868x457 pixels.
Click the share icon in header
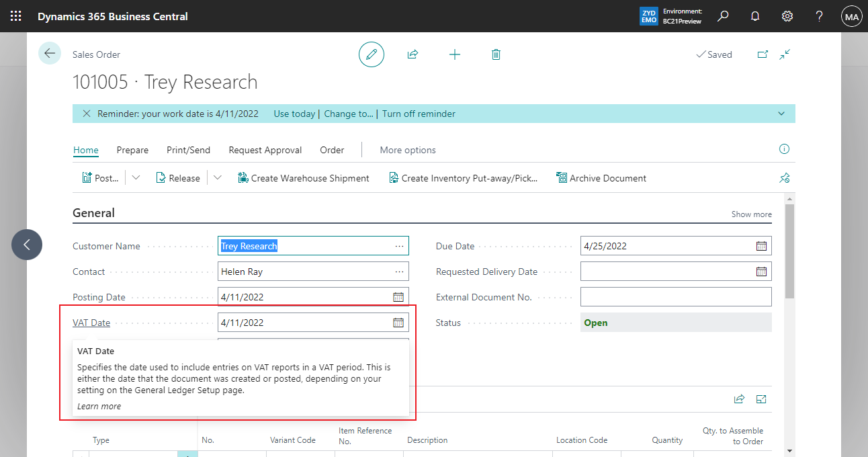413,54
